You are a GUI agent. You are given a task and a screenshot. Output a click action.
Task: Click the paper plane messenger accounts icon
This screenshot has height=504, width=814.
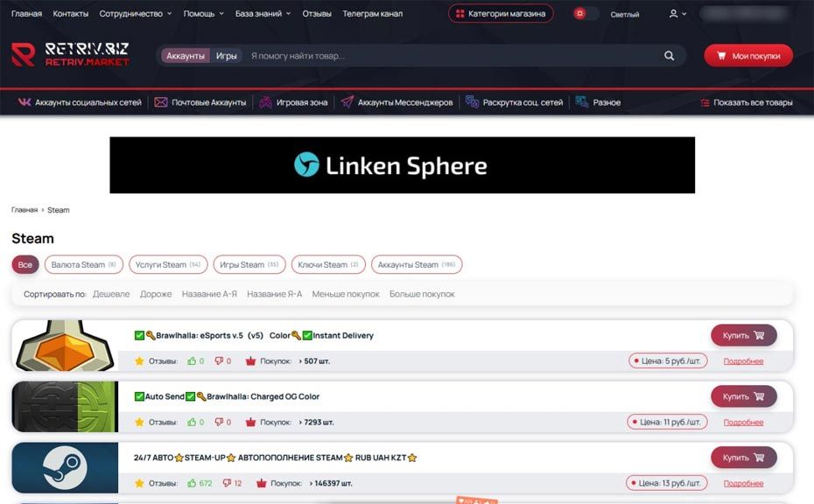[347, 101]
